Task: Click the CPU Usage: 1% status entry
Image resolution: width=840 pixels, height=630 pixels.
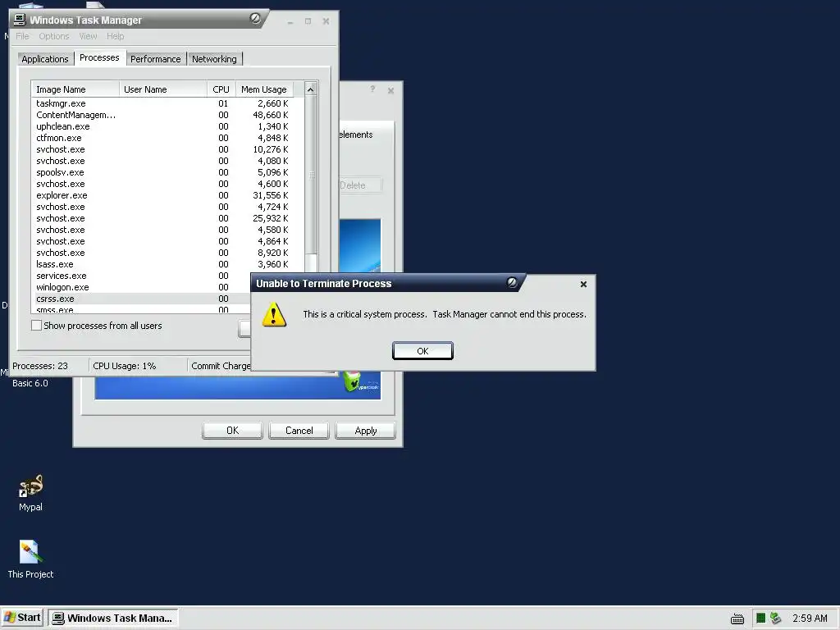Action: 125,366
